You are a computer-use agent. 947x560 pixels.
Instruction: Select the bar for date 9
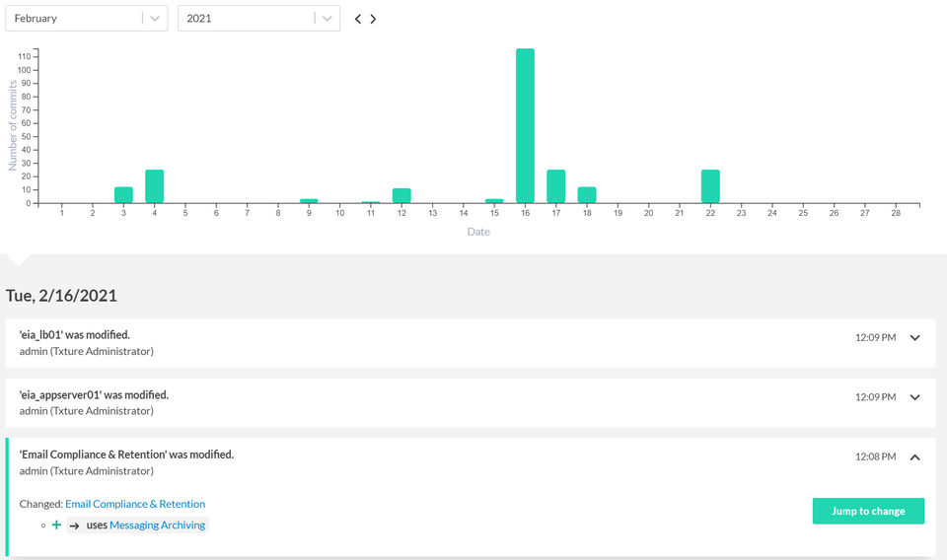309,201
